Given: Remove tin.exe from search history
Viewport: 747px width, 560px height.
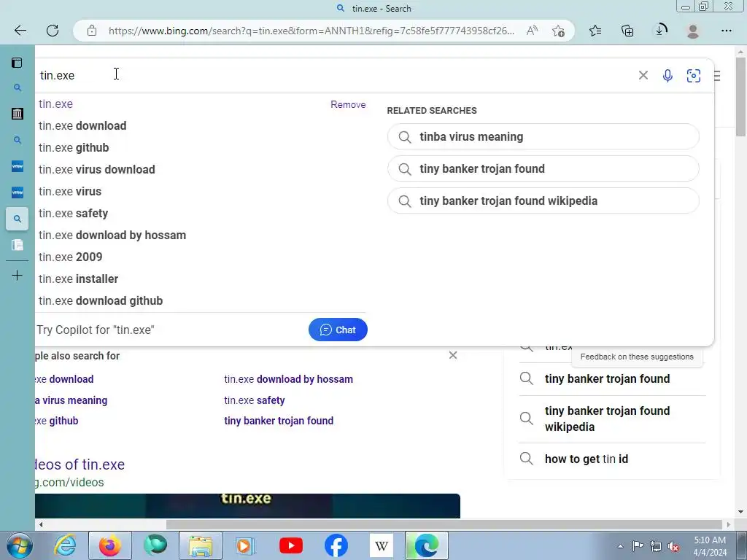Looking at the screenshot, I should click(348, 104).
